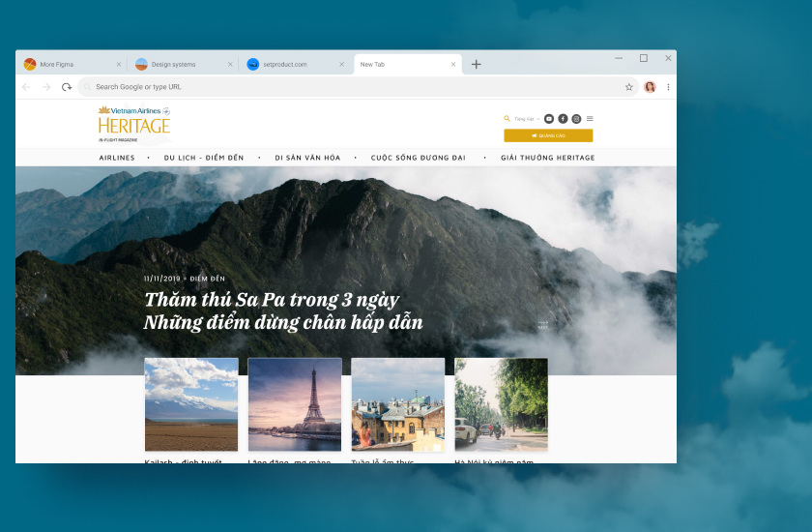Open the AIRLINES menu item
The width and height of the screenshot is (812, 532).
coord(117,158)
